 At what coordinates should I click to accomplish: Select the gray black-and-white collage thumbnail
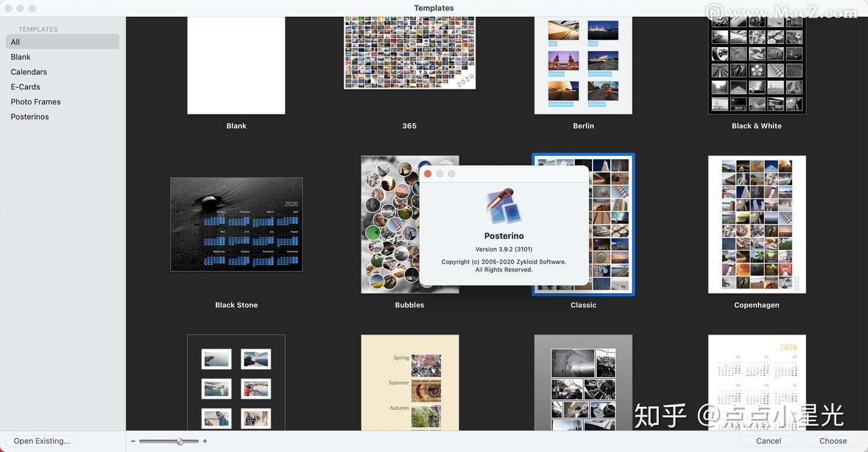583,383
